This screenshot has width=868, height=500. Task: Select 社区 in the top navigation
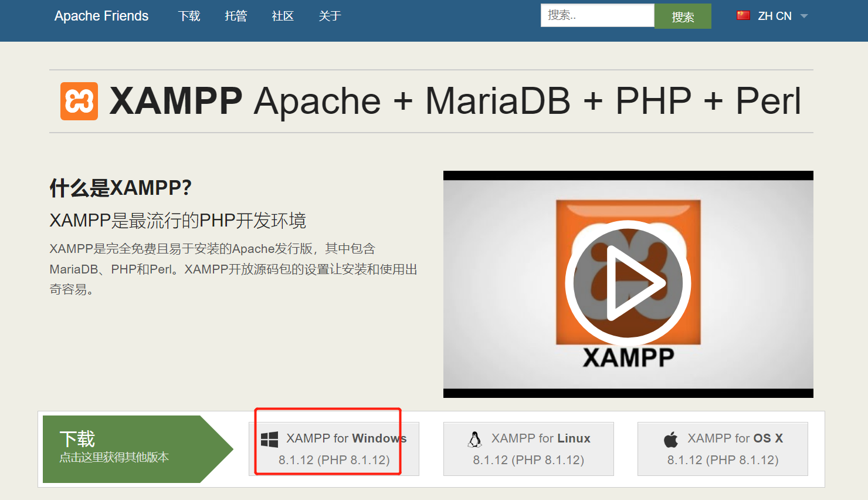[x=283, y=16]
